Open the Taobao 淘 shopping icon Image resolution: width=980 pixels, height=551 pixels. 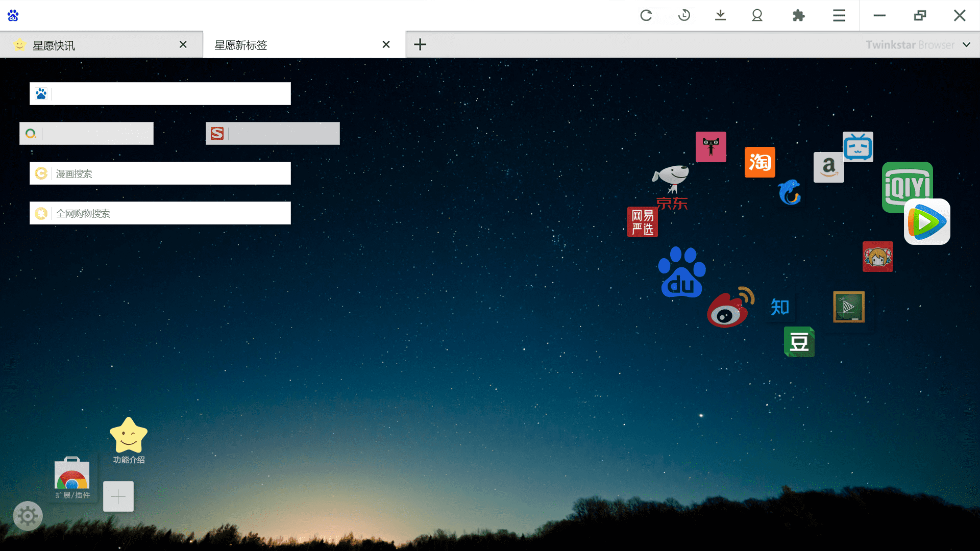(759, 162)
